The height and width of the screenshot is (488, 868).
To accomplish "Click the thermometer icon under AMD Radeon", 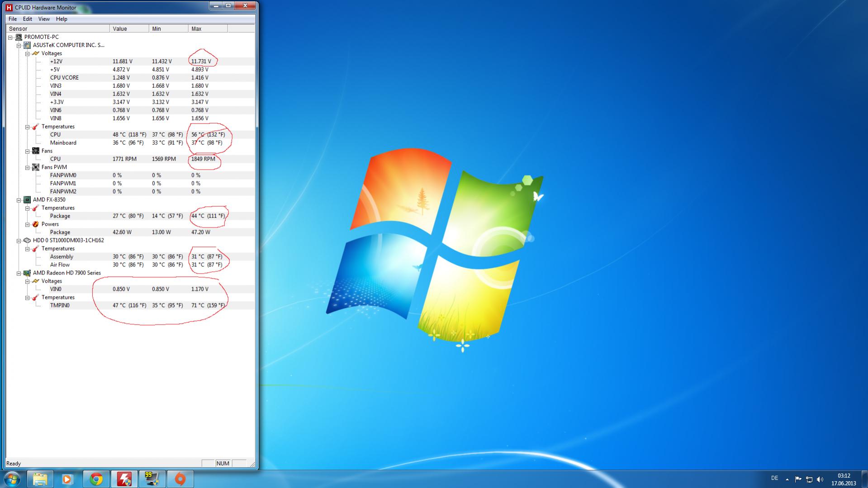I will (36, 298).
